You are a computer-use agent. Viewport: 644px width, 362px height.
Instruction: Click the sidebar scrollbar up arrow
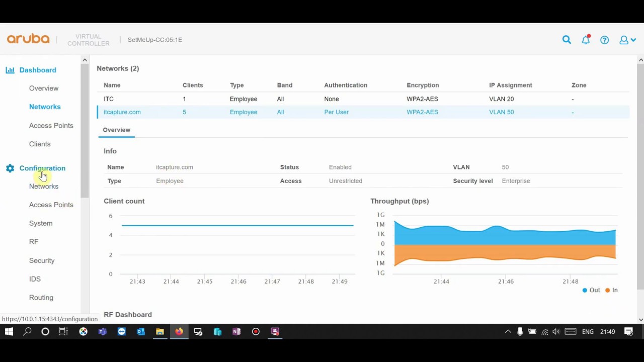[85, 60]
